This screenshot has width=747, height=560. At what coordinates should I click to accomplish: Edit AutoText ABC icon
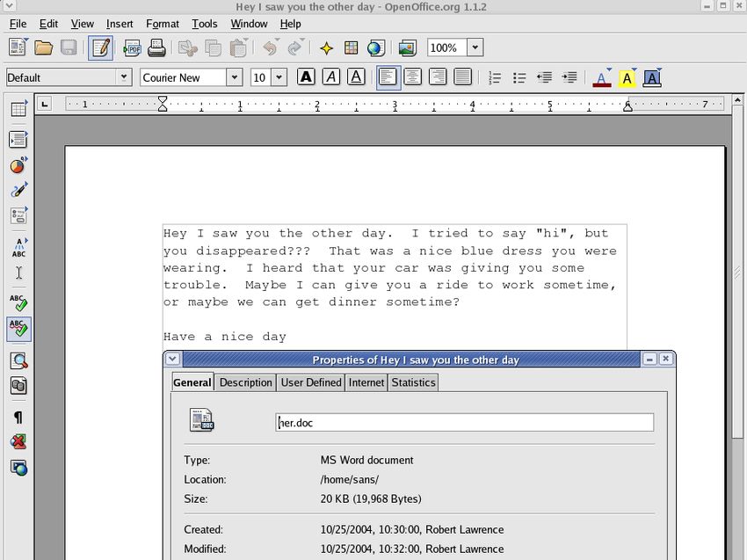(19, 247)
